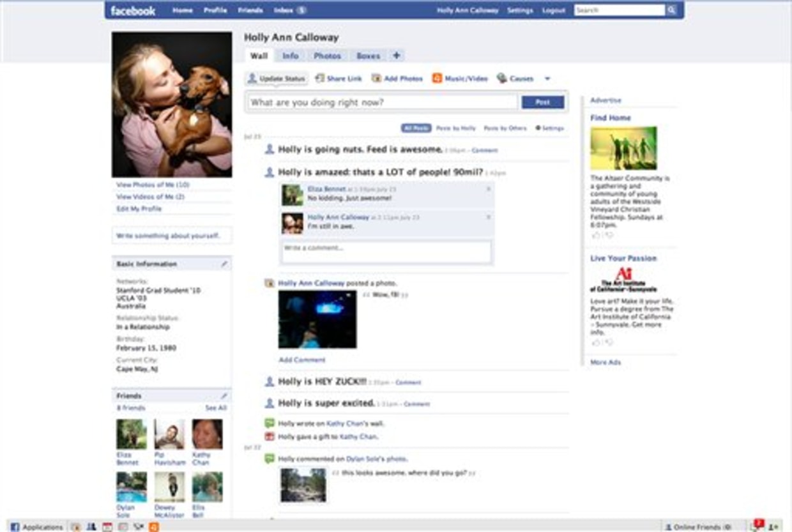Click events calendar icon in bottom bar
792x532 pixels.
pos(107,527)
